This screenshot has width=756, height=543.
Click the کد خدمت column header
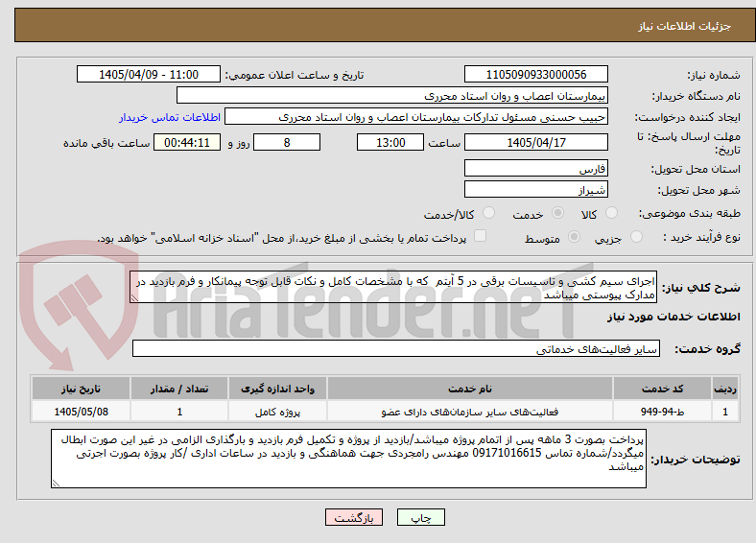663,389
